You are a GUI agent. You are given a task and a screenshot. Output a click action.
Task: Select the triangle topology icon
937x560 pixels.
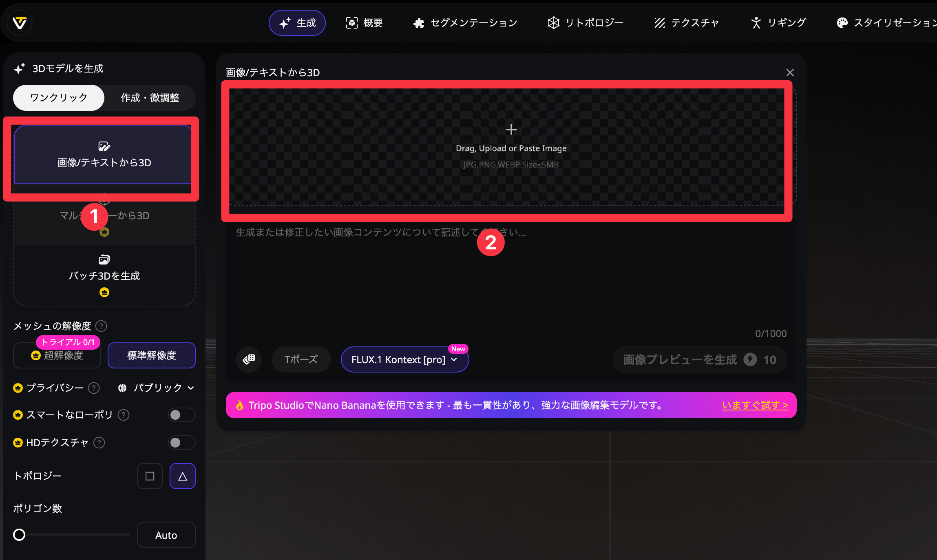[182, 476]
